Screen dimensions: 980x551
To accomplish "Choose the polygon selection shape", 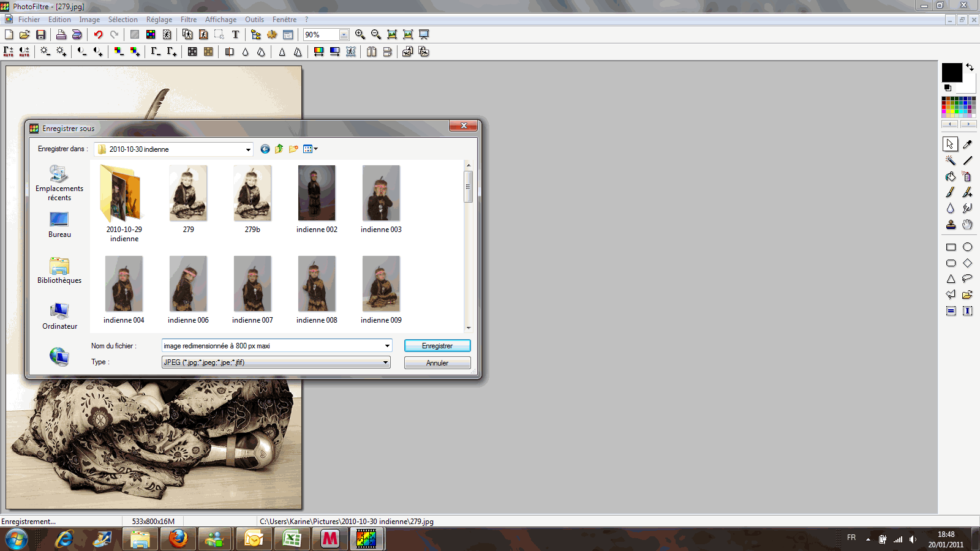I will tap(951, 294).
